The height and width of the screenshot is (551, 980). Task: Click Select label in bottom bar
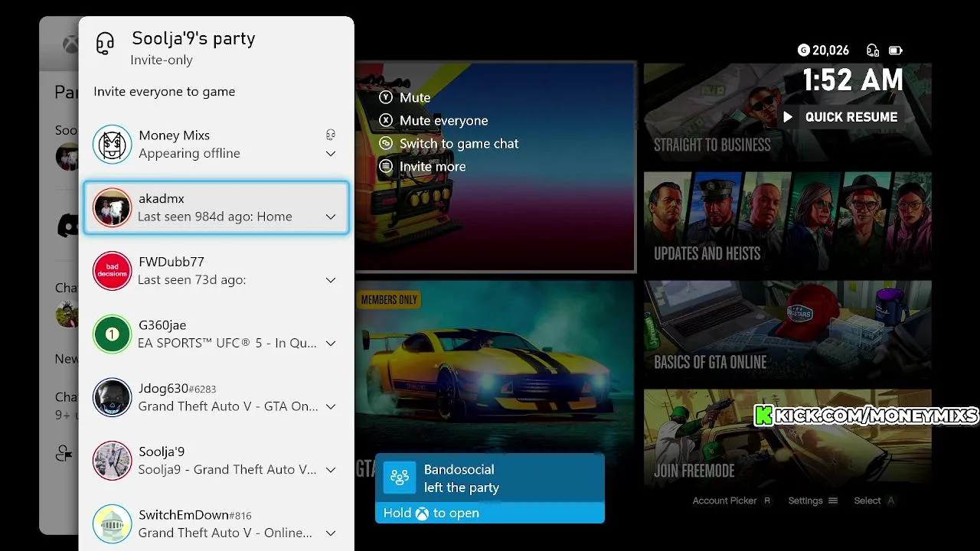[x=867, y=500]
